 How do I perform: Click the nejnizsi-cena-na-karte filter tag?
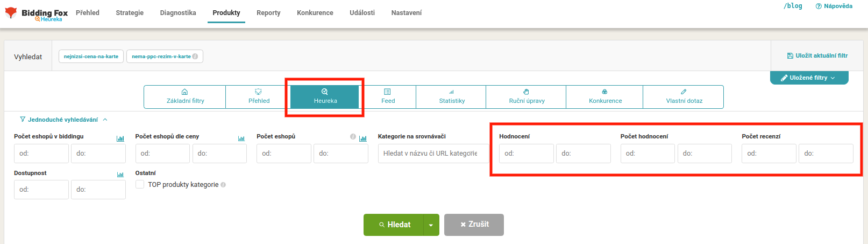pyautogui.click(x=91, y=57)
